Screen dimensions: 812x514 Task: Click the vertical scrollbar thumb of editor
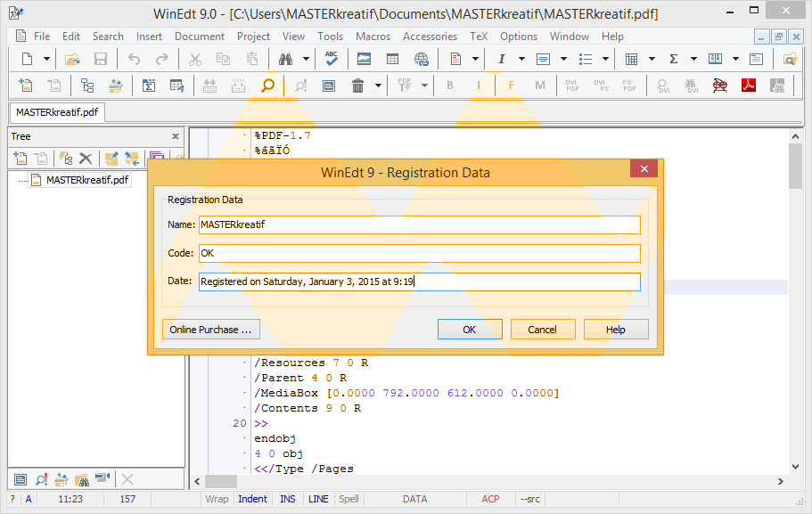point(795,167)
